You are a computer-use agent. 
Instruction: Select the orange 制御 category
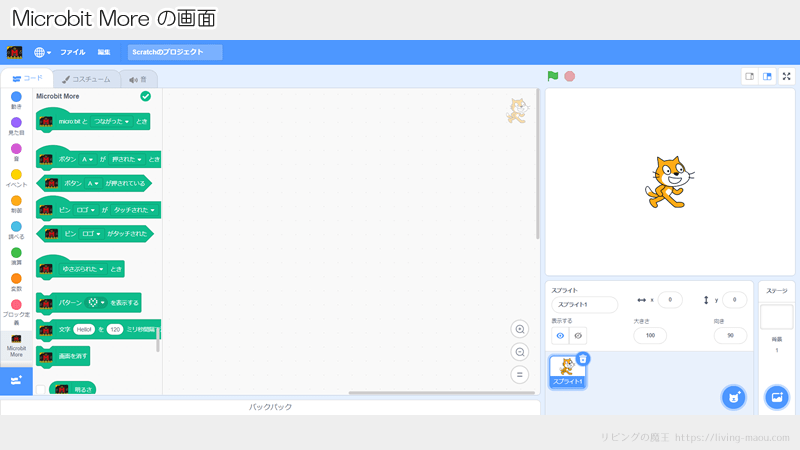pos(16,204)
